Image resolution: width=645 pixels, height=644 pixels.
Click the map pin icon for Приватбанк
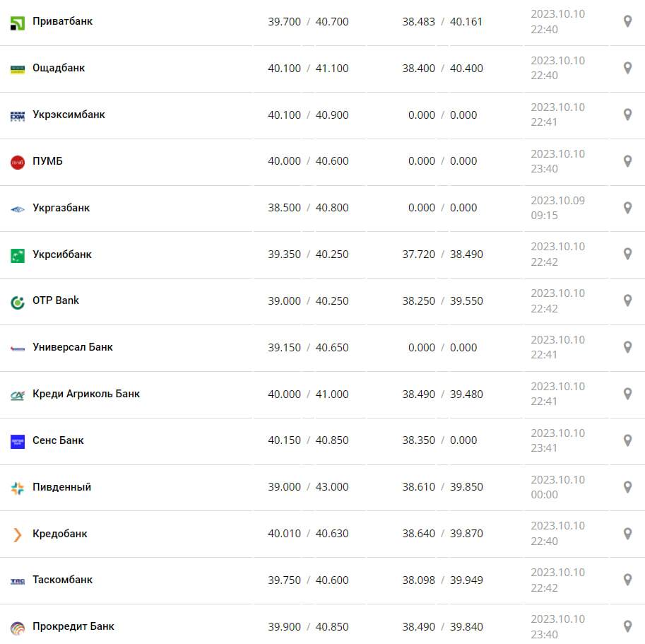627,22
